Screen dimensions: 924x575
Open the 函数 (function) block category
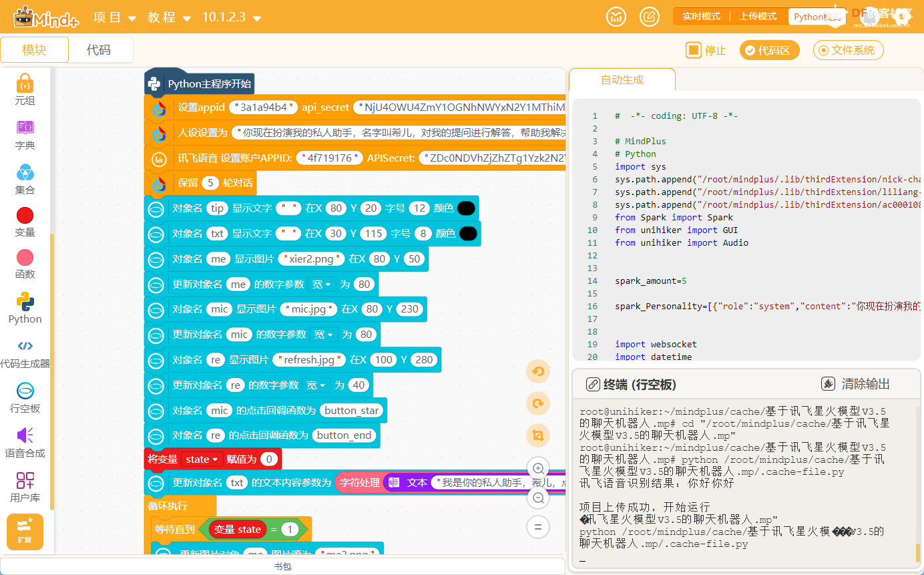pyautogui.click(x=25, y=264)
